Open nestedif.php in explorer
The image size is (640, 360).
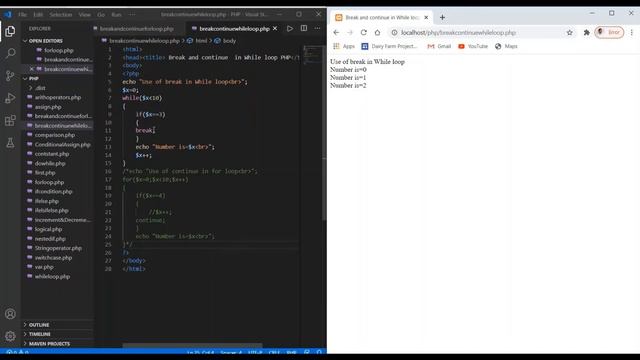(x=50, y=238)
